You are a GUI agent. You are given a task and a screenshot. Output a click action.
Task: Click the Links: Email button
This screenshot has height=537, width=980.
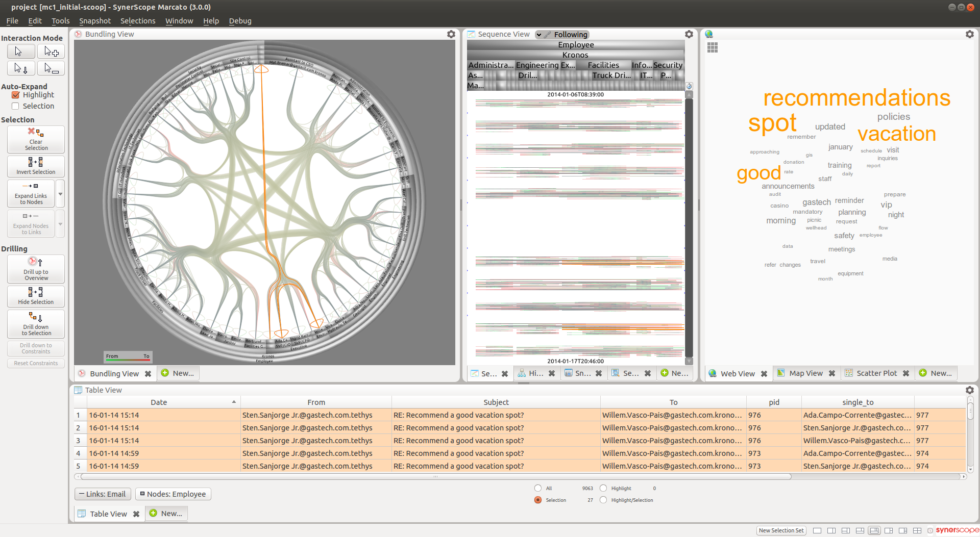[103, 494]
